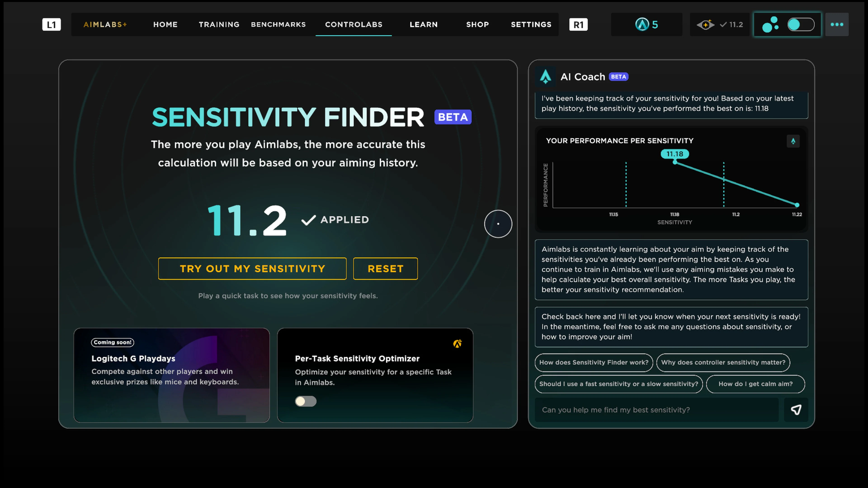Click the Aimlabs+ badge on the Per-Task Optimizer card
868x488 pixels.
click(x=457, y=343)
